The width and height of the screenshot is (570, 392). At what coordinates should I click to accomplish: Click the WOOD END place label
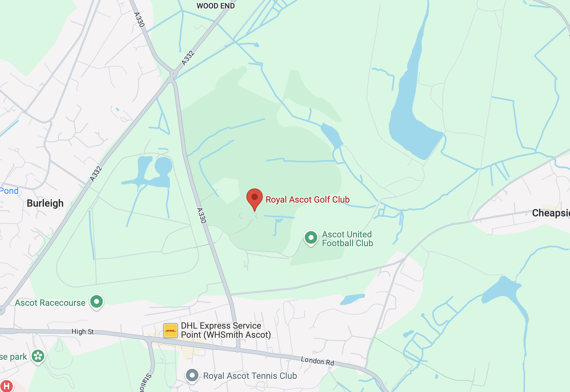[216, 6]
